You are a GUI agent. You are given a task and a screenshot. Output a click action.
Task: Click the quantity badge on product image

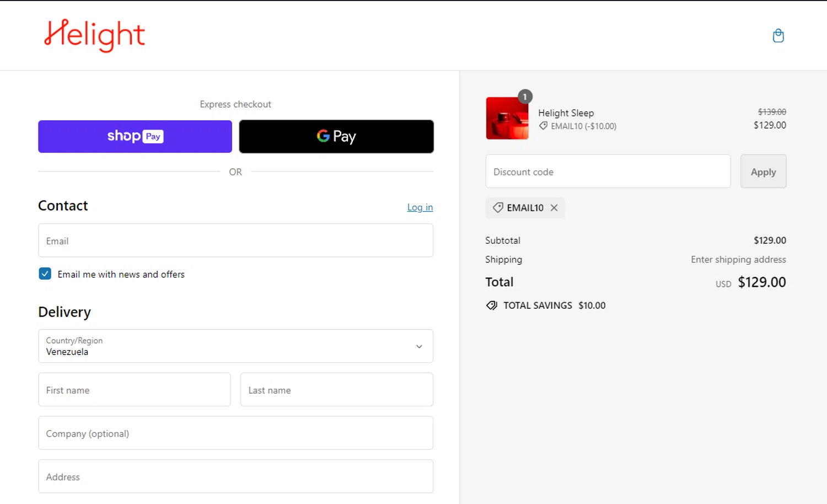525,96
